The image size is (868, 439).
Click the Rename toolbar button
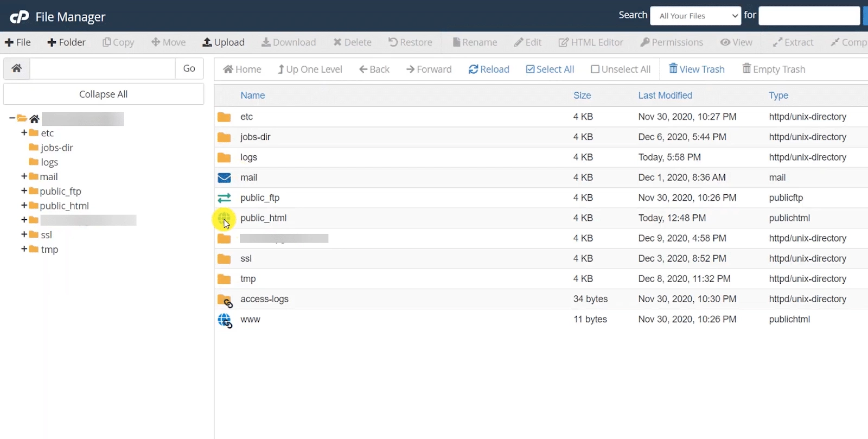[x=475, y=42]
